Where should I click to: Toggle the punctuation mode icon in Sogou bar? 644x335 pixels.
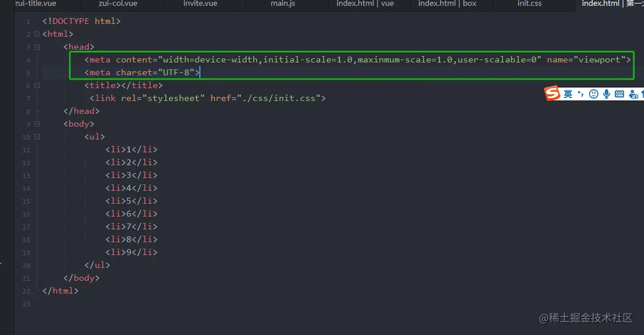[581, 94]
